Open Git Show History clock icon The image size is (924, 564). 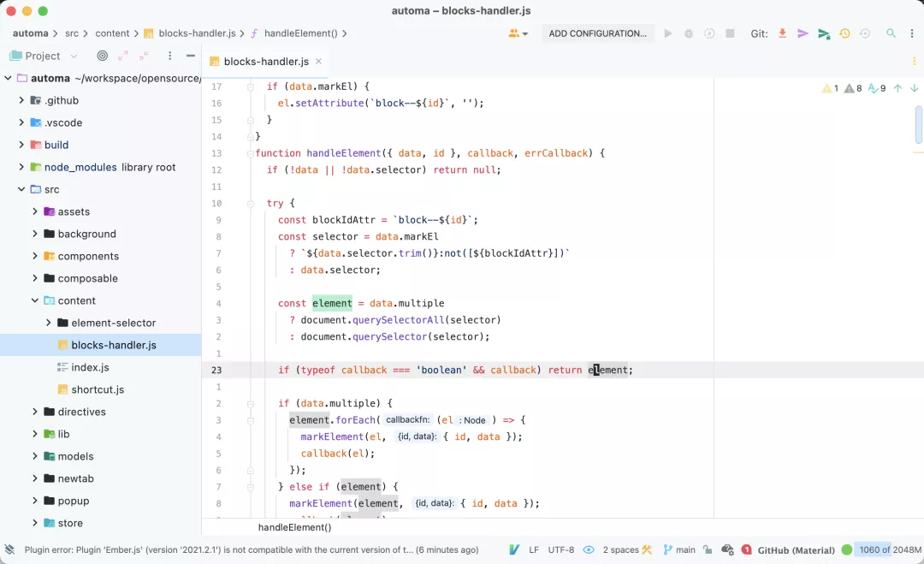pyautogui.click(x=844, y=33)
